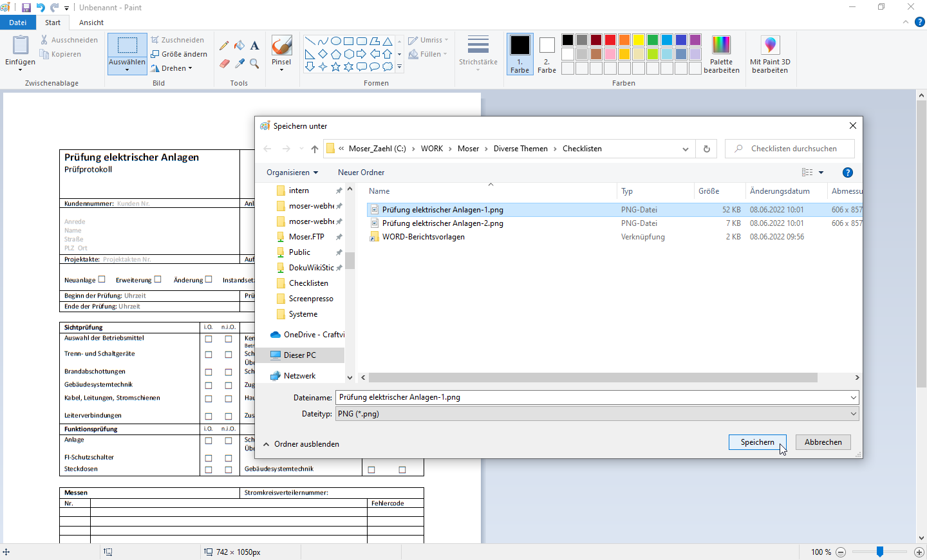Select the Color picker tool
Image resolution: width=927 pixels, height=560 pixels.
coord(239,64)
